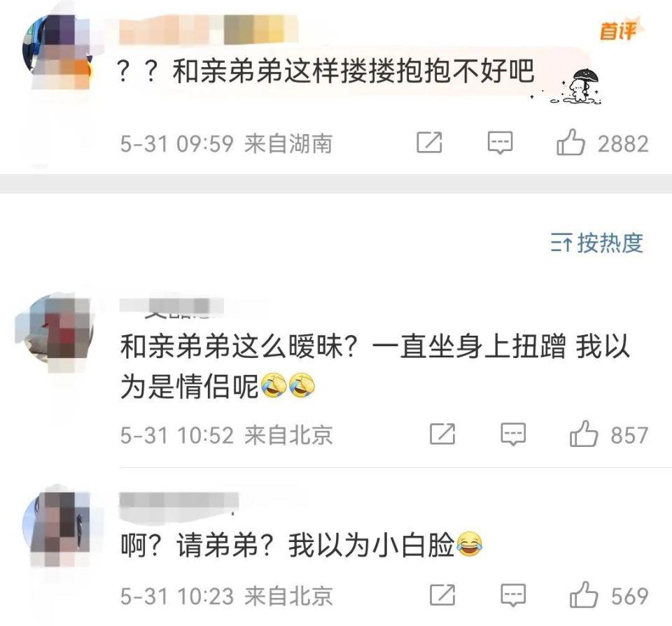Share the 10:23 comment from Beijing

[x=442, y=595]
